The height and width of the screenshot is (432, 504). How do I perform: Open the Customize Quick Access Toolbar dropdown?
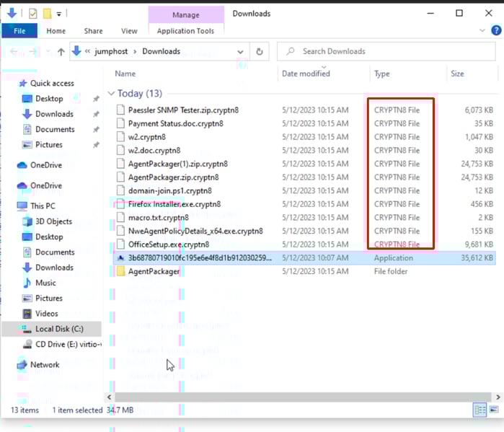[59, 13]
